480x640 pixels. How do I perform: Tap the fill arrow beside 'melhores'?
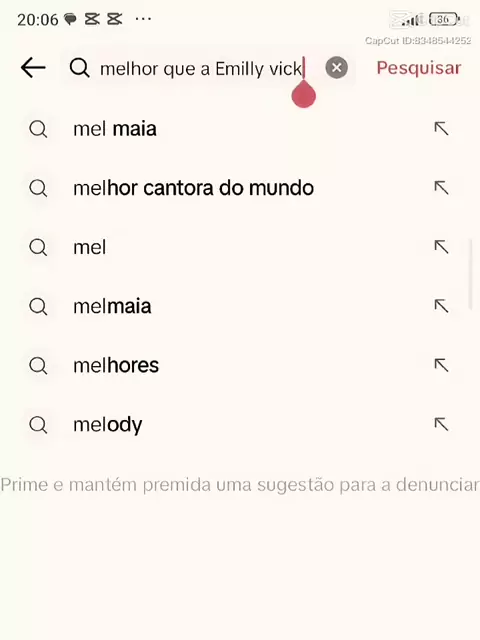(x=441, y=365)
